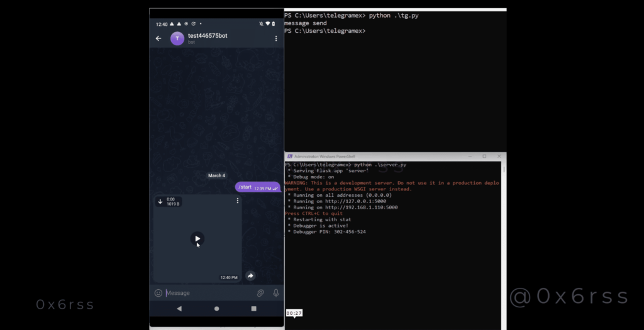Minimize the Administrator Windows PowerShell window
Screen dimensions: 644x330
(x=469, y=157)
